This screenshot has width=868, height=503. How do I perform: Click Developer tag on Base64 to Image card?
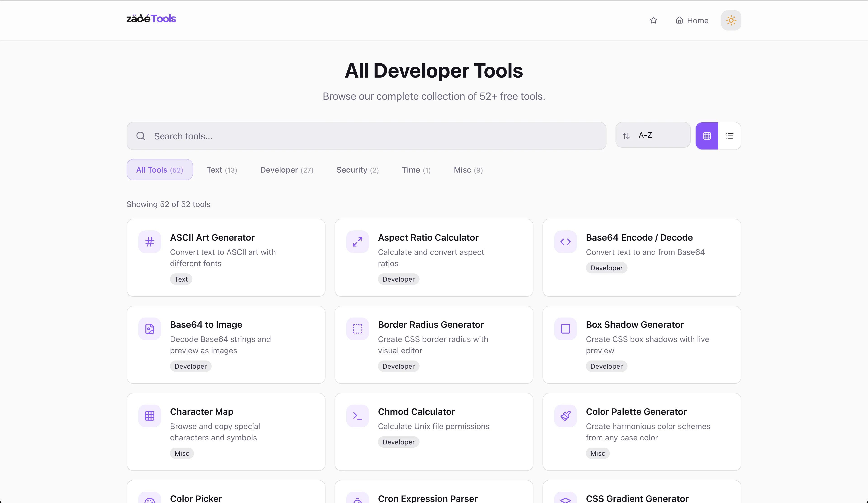click(191, 366)
